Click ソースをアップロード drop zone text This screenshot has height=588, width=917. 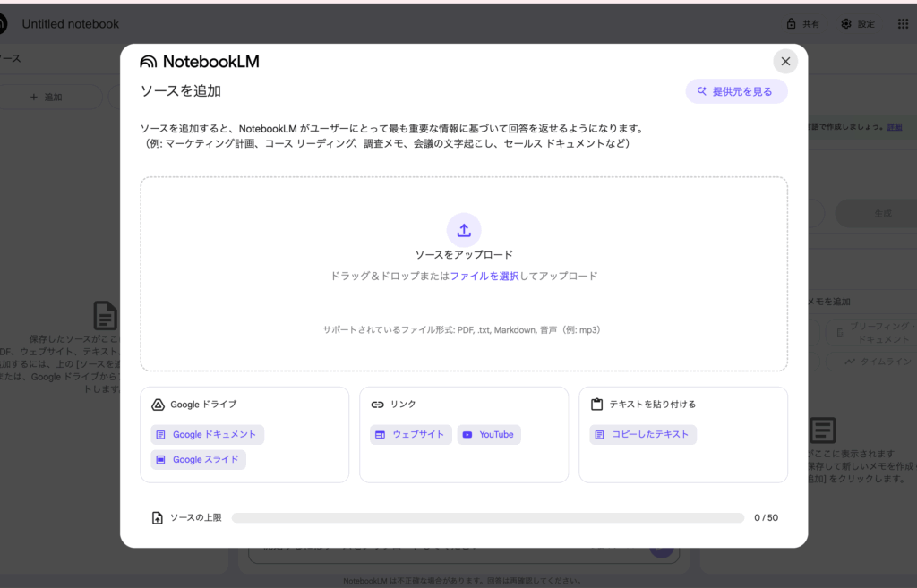point(464,255)
